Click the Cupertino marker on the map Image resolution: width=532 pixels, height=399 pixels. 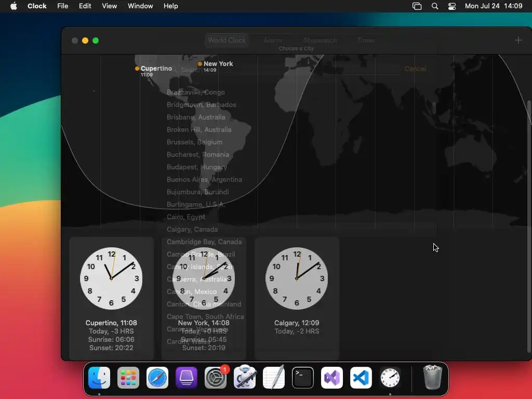(x=137, y=69)
